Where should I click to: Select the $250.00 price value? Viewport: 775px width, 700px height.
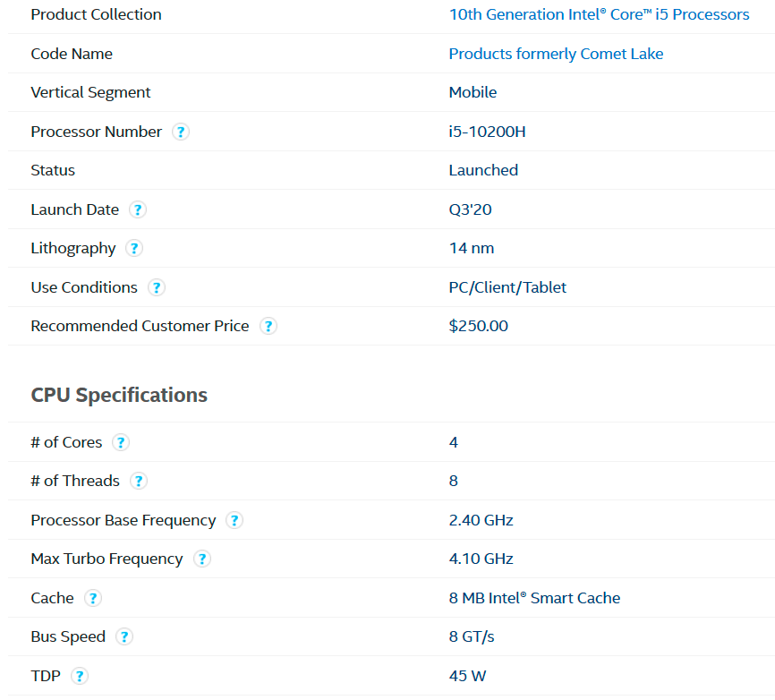pyautogui.click(x=478, y=326)
